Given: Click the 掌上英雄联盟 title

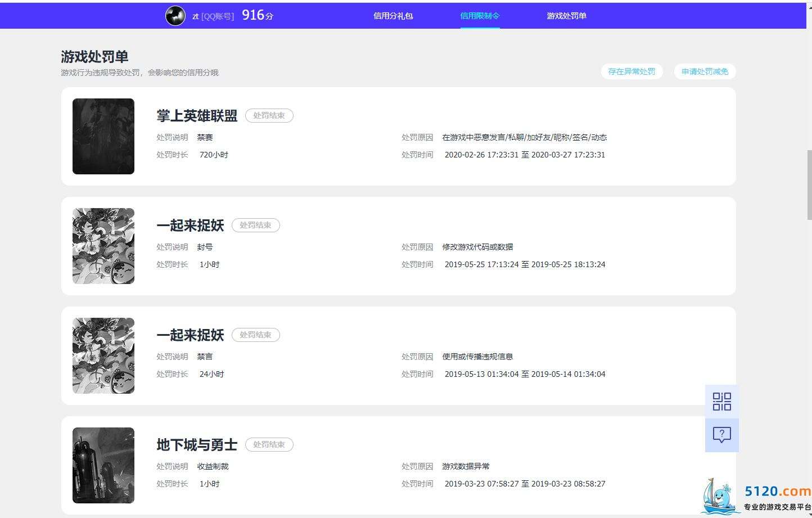Looking at the screenshot, I should 197,116.
